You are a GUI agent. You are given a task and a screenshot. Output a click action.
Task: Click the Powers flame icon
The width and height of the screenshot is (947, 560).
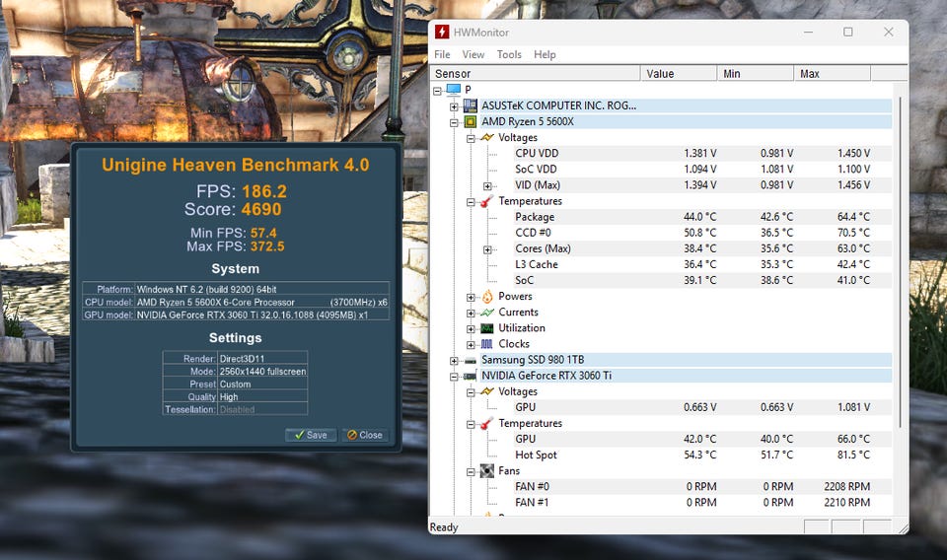486,297
